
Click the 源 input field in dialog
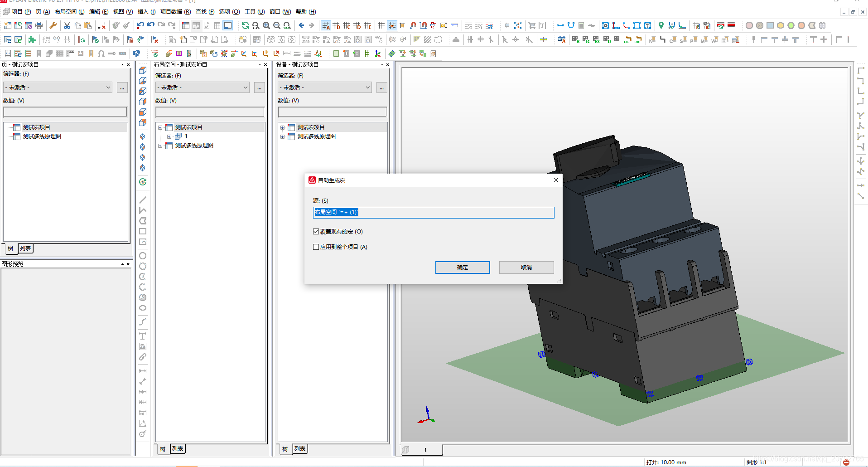433,213
